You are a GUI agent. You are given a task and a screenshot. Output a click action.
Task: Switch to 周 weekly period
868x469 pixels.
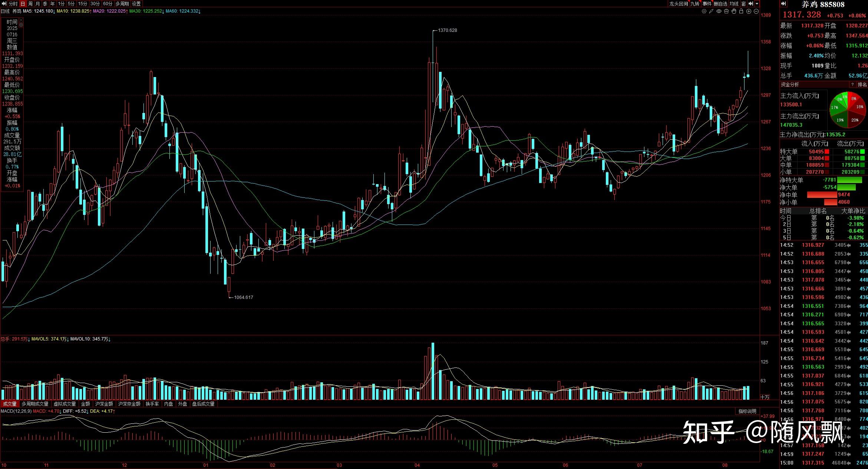30,4
